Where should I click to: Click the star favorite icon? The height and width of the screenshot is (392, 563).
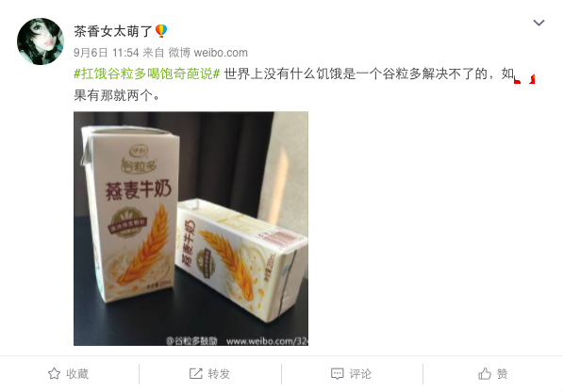click(54, 374)
